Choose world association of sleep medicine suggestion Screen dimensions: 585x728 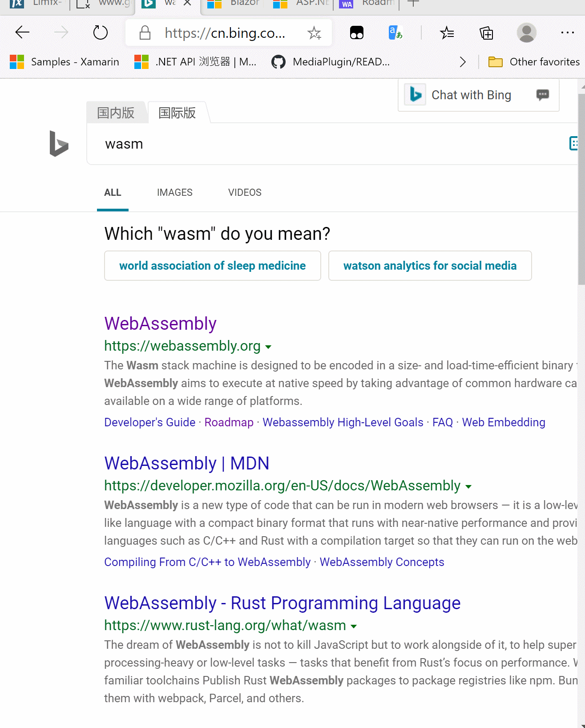(213, 266)
